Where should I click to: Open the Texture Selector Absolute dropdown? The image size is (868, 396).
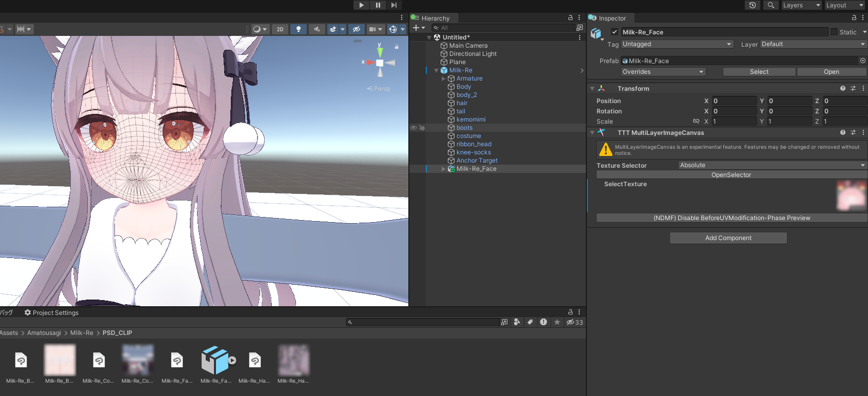coord(772,165)
